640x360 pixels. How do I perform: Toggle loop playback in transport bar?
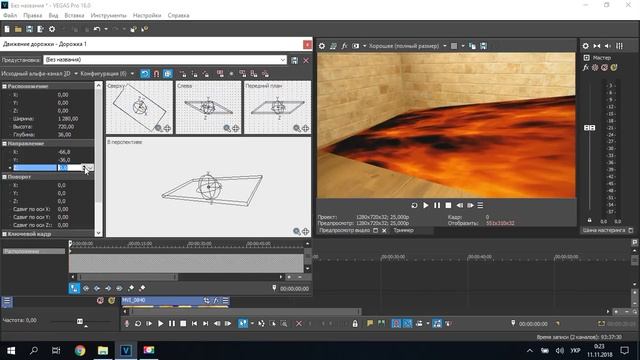[138, 324]
